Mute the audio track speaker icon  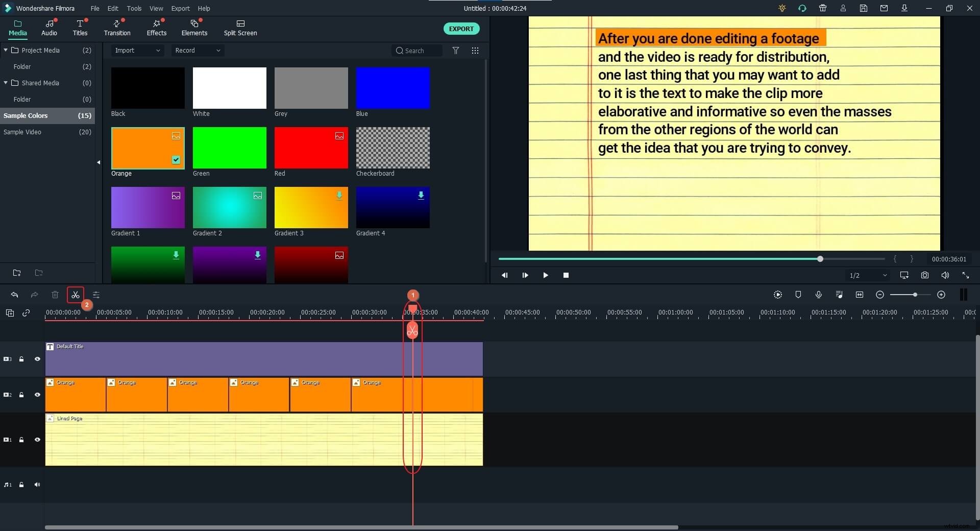coord(37,485)
